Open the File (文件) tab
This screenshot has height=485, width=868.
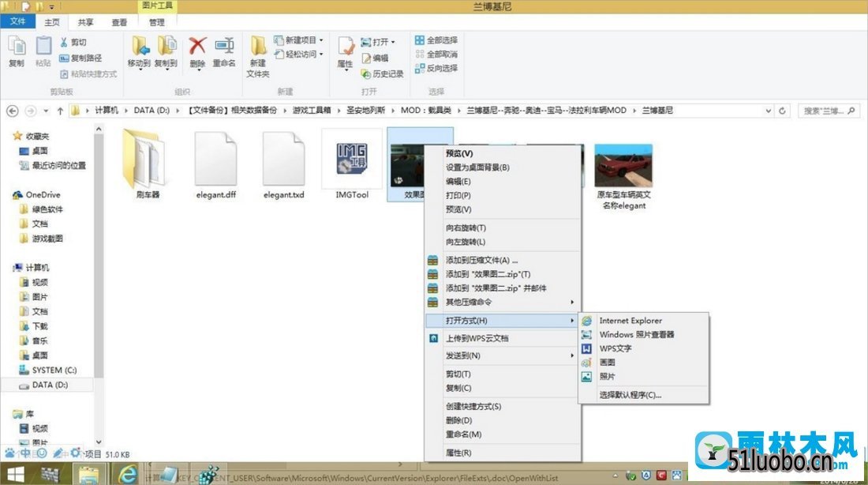[x=17, y=21]
